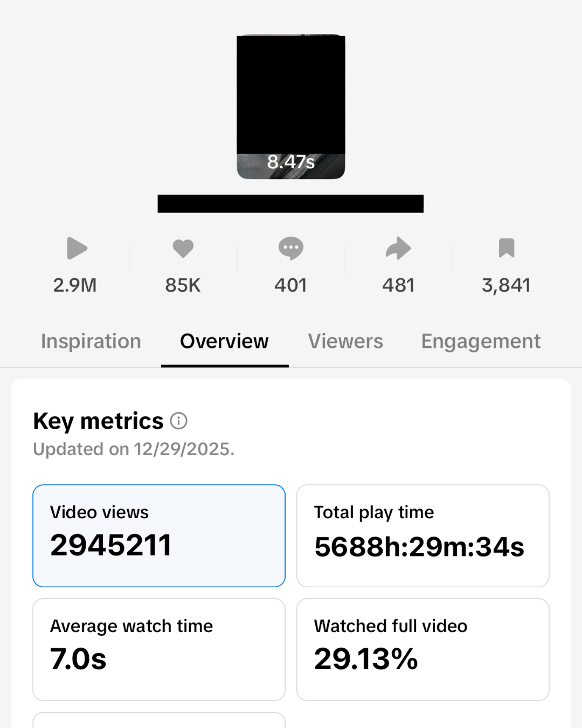Go to the Engagement tab
This screenshot has width=582, height=728.
point(481,341)
